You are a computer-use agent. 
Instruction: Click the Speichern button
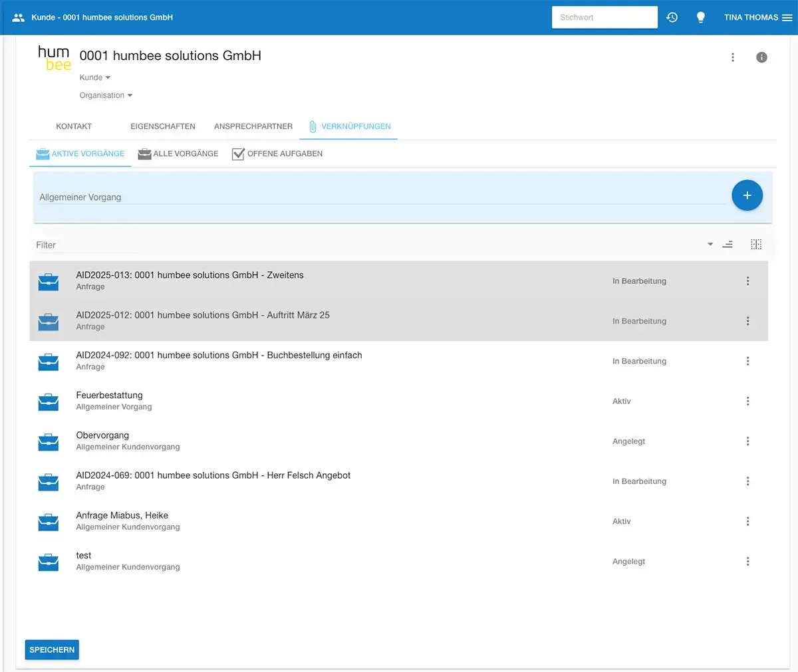52,649
